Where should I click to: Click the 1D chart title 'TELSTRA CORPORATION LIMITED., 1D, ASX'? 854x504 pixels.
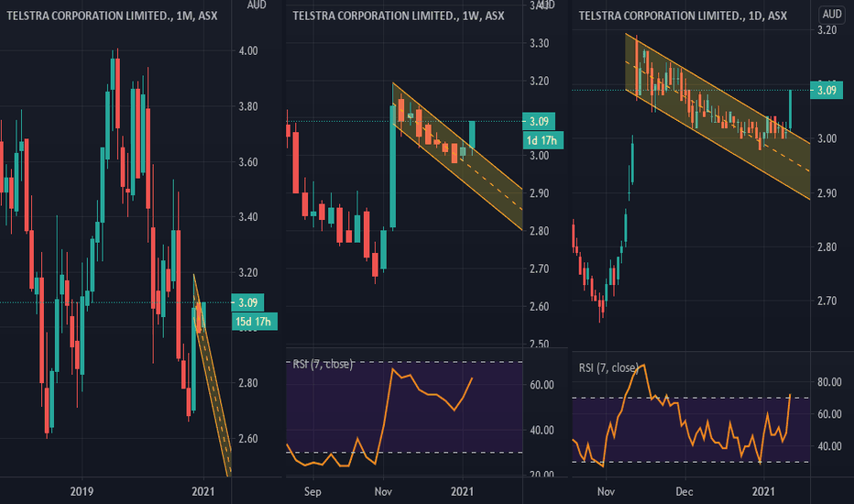point(683,16)
